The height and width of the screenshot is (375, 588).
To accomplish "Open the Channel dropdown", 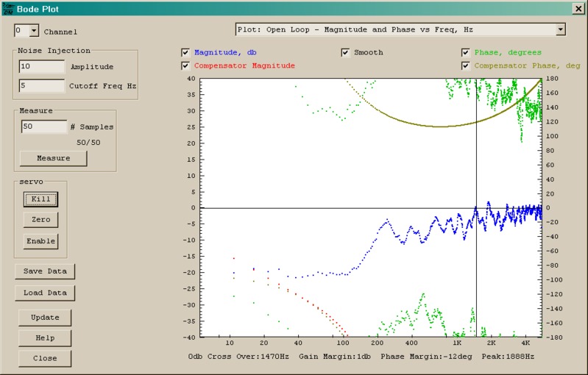I will [x=34, y=31].
